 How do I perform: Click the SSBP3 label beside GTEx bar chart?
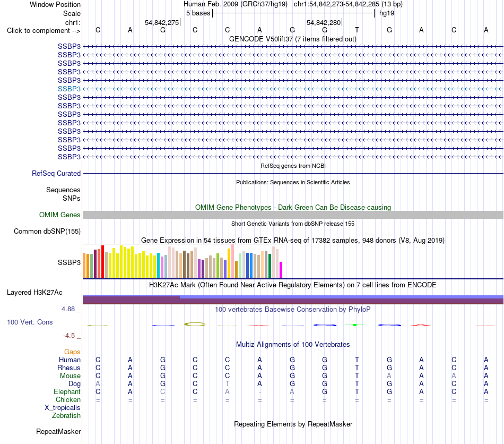pyautogui.click(x=69, y=262)
